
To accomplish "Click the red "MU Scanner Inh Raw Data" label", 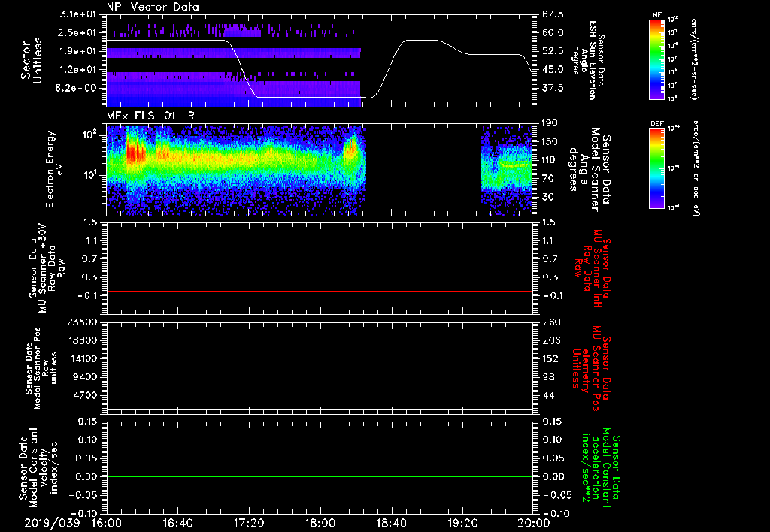I will pos(592,269).
